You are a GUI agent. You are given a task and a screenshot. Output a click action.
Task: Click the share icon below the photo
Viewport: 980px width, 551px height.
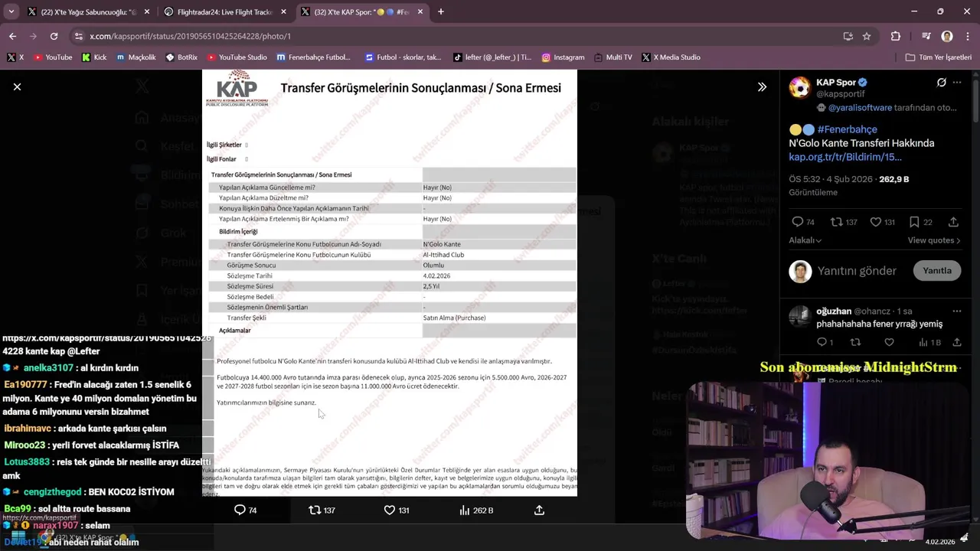click(539, 510)
